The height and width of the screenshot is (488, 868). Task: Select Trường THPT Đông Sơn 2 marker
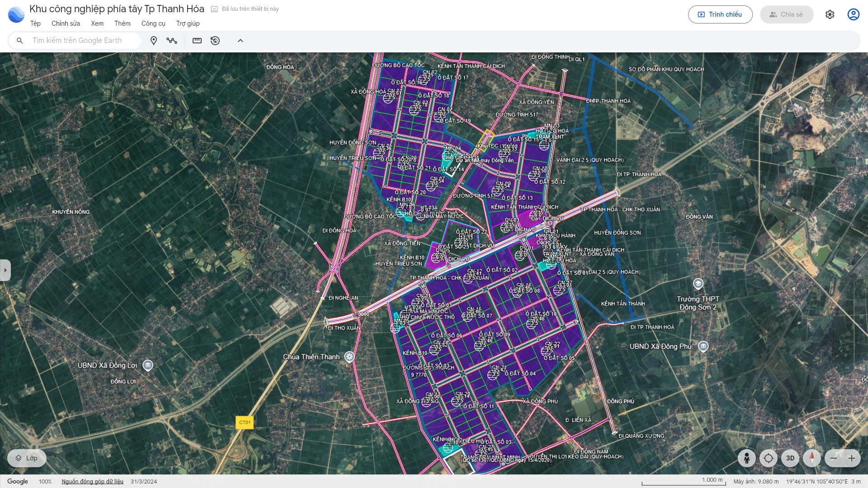click(698, 284)
